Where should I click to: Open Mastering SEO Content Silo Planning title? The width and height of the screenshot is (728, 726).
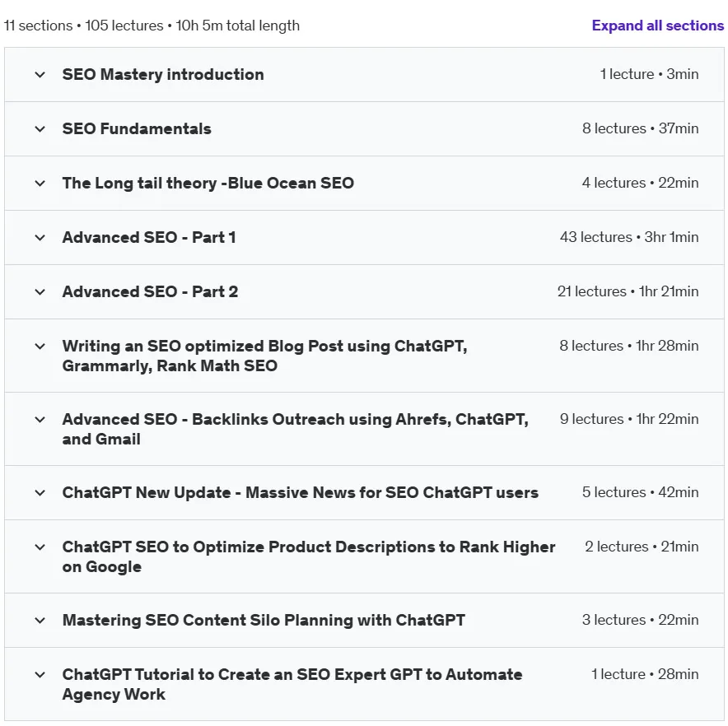(264, 620)
